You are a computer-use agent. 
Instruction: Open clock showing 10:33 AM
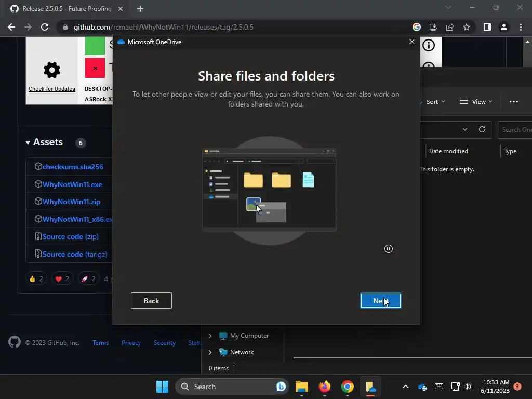tap(495, 387)
